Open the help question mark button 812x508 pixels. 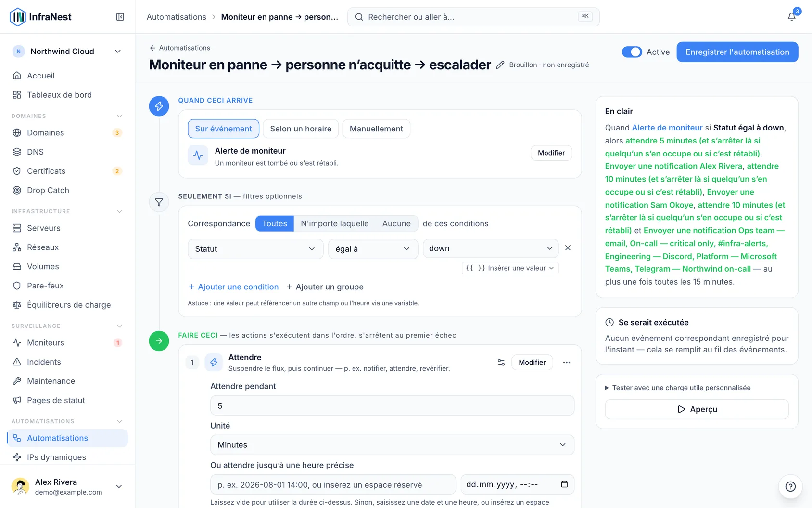(x=790, y=486)
